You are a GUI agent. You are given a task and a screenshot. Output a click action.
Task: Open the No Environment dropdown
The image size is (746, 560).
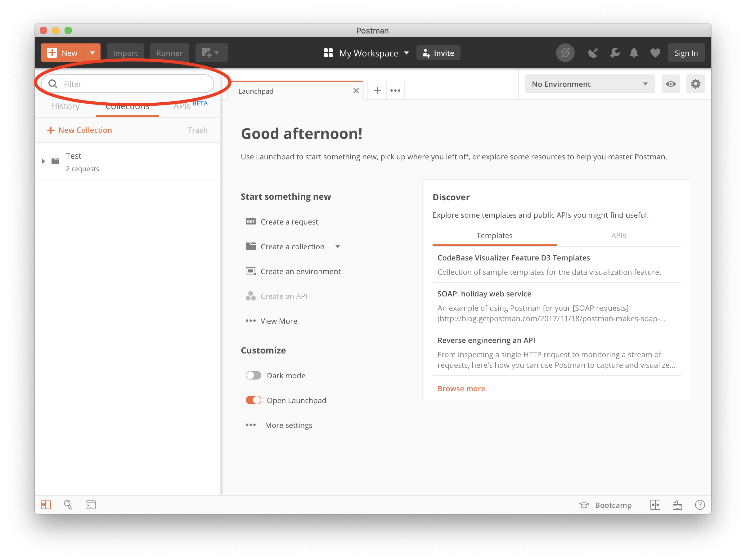590,84
